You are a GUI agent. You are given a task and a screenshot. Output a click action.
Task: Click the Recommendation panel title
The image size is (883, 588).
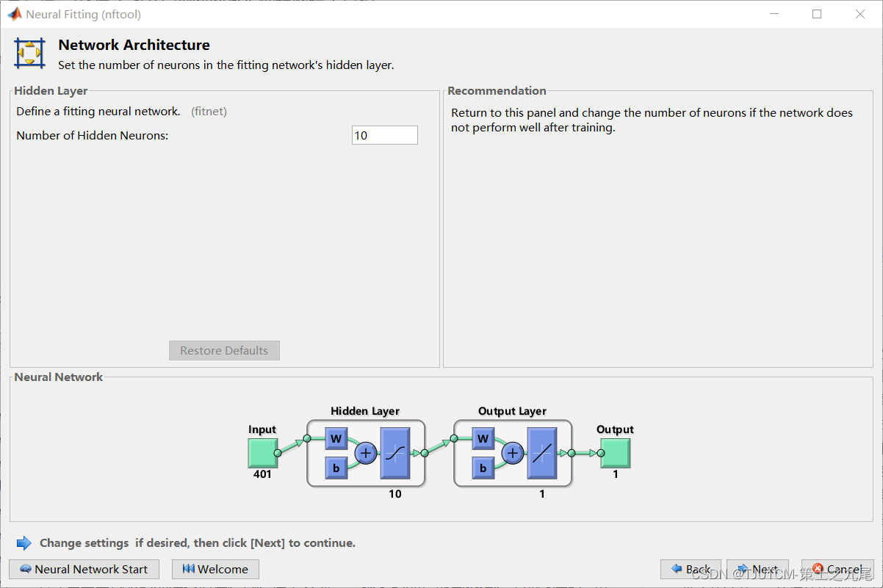coord(497,91)
